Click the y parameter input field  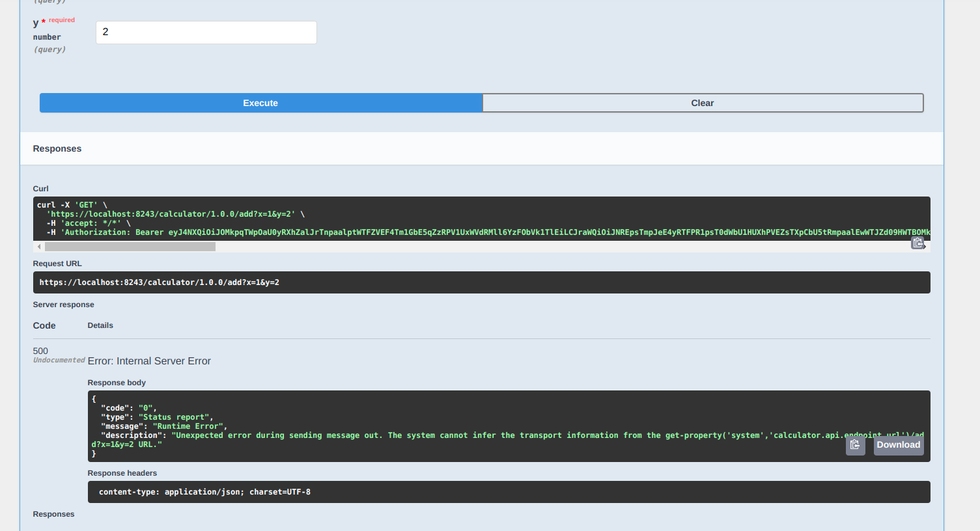(206, 33)
